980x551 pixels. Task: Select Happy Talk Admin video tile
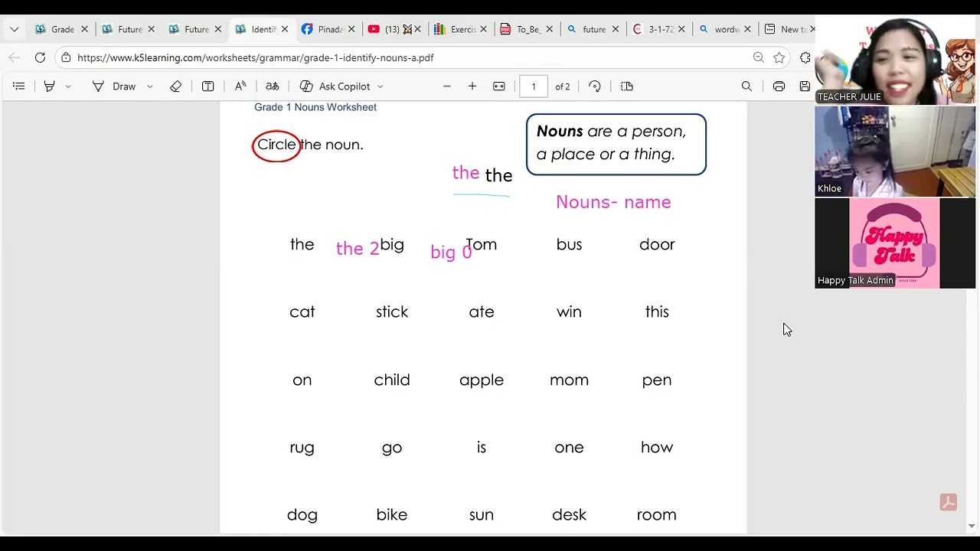click(895, 243)
